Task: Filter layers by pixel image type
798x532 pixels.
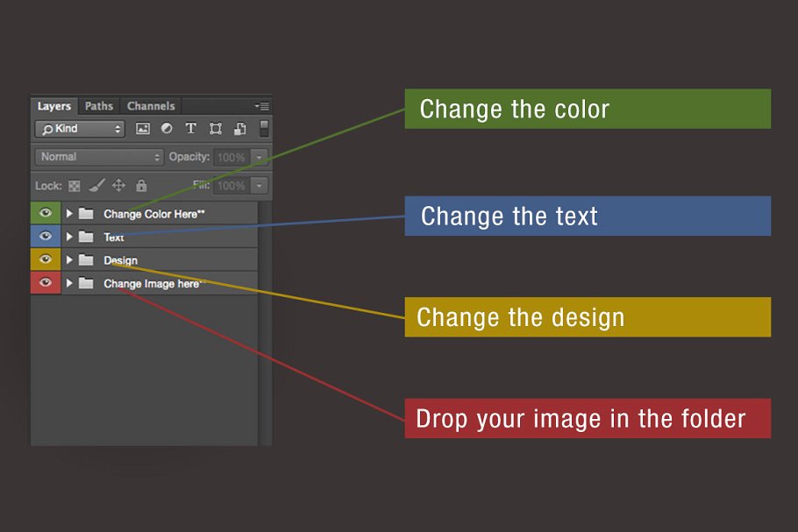Action: 143,129
